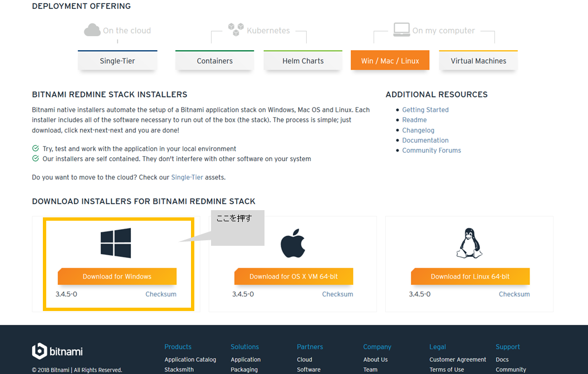
Task: Switch to the Containers deployment tab
Action: pyautogui.click(x=214, y=60)
